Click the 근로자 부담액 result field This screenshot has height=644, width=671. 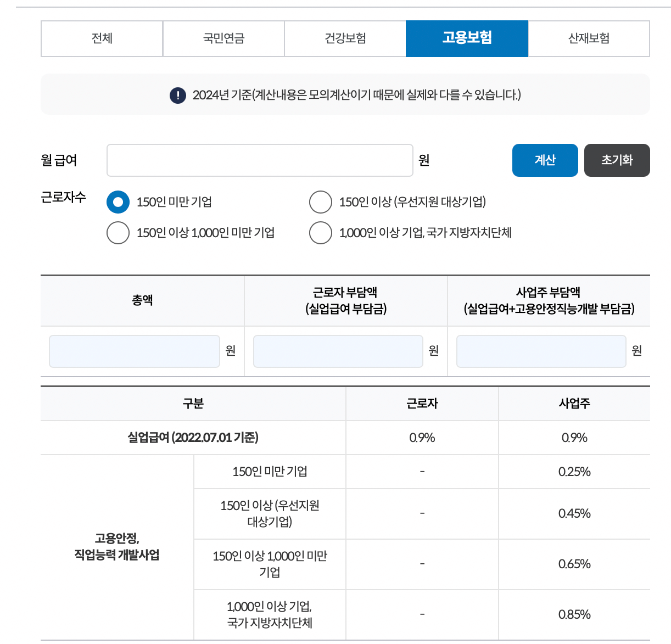[x=337, y=351]
